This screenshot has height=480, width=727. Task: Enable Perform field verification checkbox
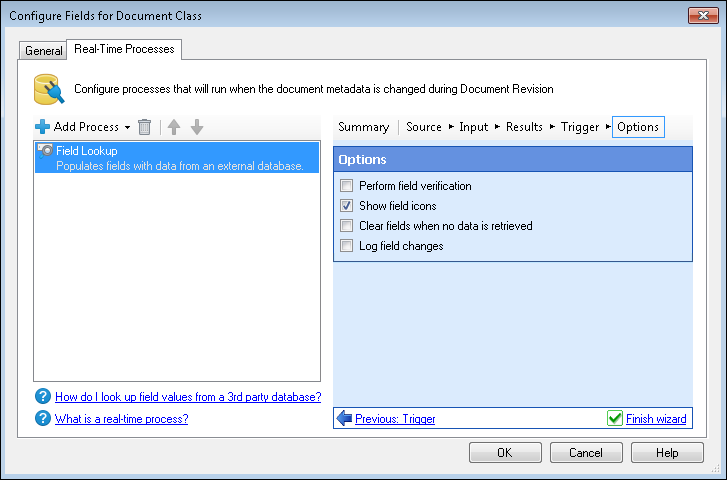pyautogui.click(x=347, y=186)
